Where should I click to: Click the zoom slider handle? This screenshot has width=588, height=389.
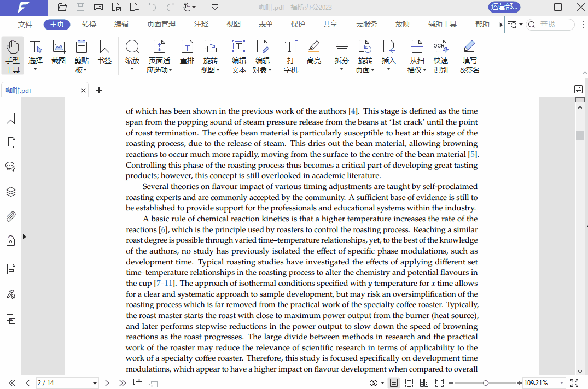(x=486, y=383)
